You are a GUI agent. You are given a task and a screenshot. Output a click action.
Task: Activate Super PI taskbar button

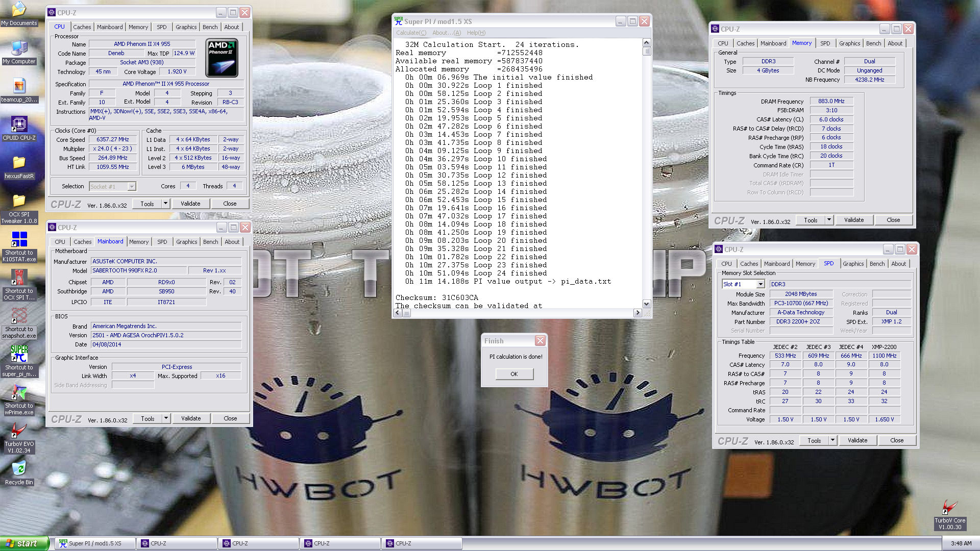pos(95,543)
